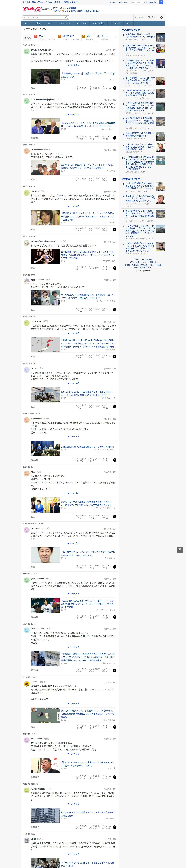Expand もっと見る on 朝告's comment
This screenshot has width=186, height=868.
pos(73,493)
